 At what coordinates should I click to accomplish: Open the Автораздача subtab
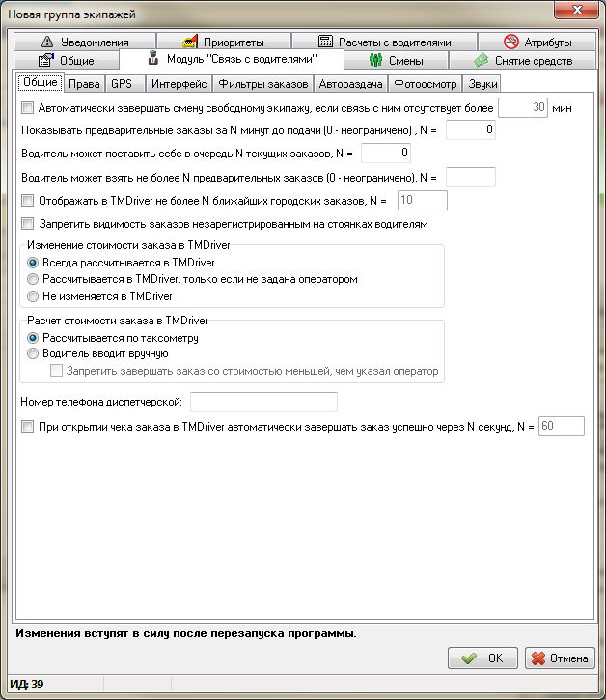coord(351,84)
